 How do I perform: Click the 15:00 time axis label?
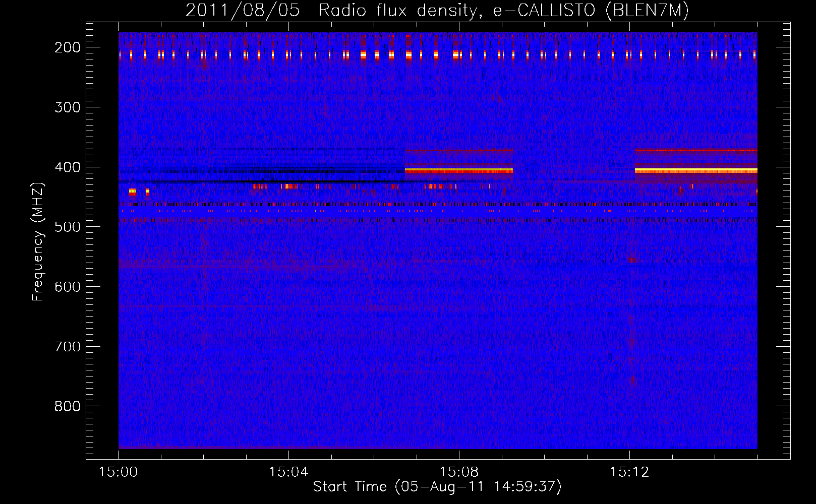pos(118,472)
